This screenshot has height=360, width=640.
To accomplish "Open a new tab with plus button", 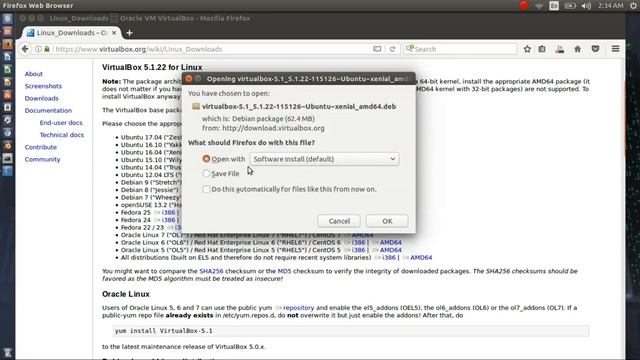I will tap(129, 33).
